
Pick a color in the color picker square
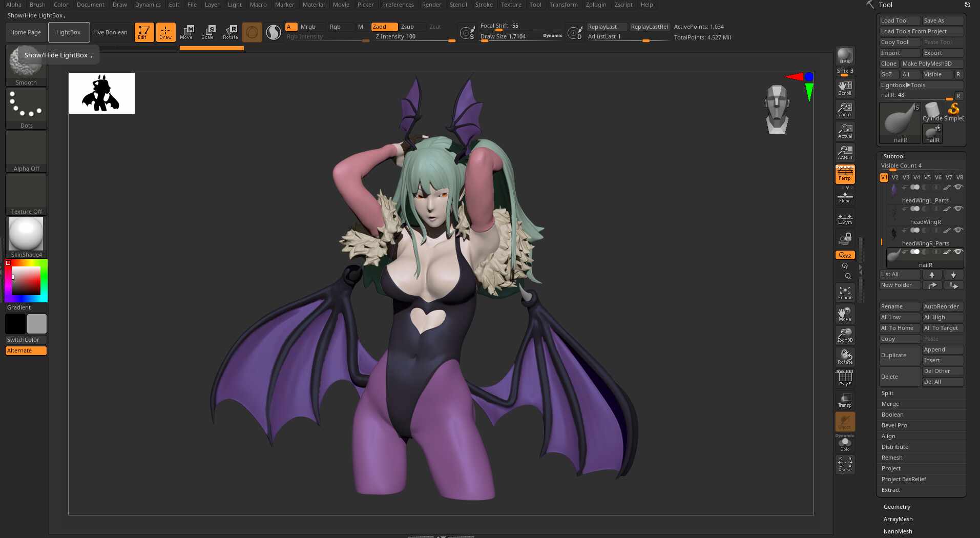pyautogui.click(x=26, y=280)
